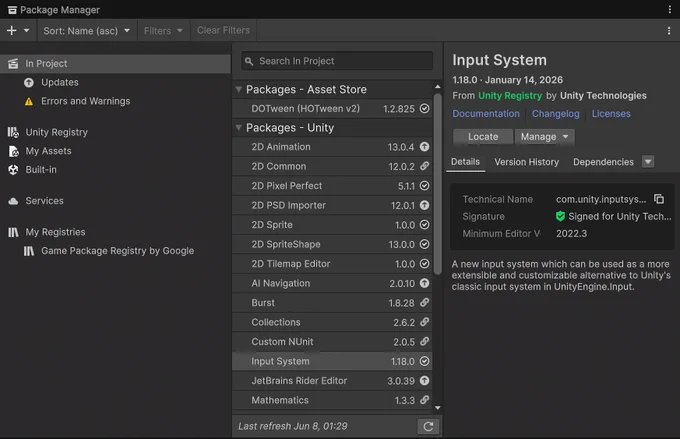Click Custom NUnit's dependency link icon

[425, 341]
